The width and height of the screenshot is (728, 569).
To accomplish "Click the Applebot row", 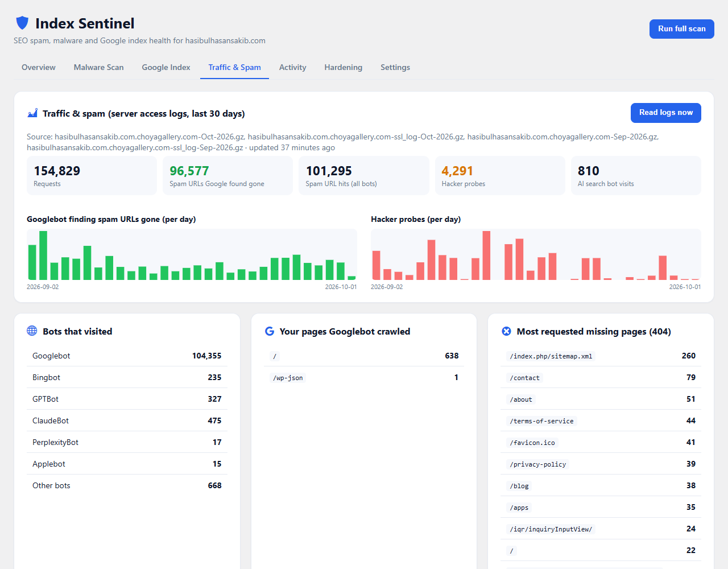I will click(127, 464).
